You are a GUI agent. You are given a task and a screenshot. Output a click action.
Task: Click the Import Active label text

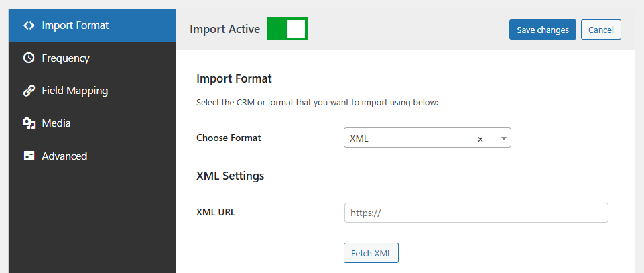(x=224, y=30)
